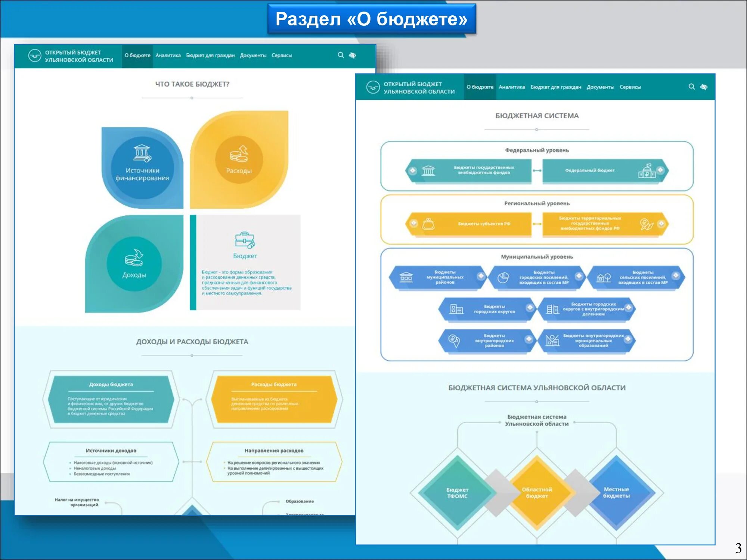The height and width of the screenshot is (560, 747).
Task: Click the office building icon in 'Бюджеты городских округов'
Action: [456, 309]
